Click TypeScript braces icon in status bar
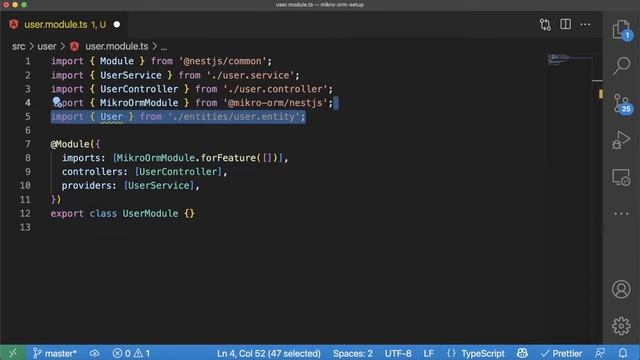640x360 pixels. pyautogui.click(x=451, y=353)
